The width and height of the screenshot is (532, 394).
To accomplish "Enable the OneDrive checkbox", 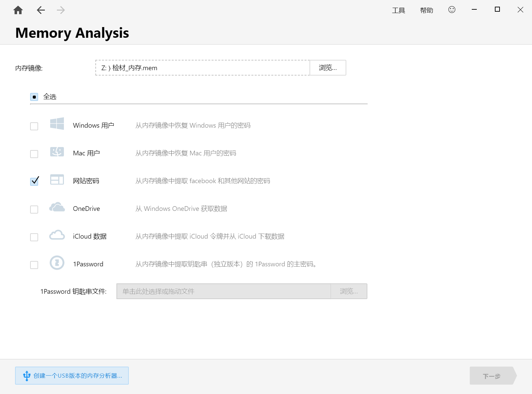I will (x=34, y=210).
